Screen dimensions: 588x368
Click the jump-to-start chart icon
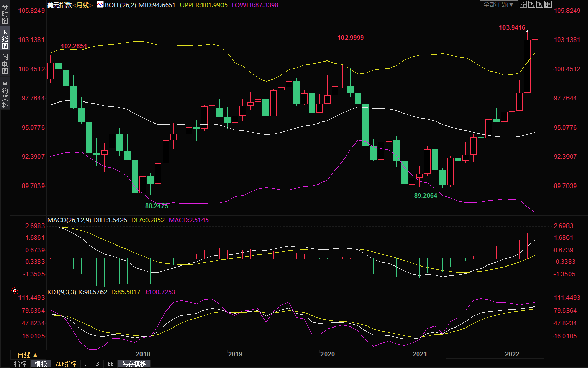tap(532, 4)
